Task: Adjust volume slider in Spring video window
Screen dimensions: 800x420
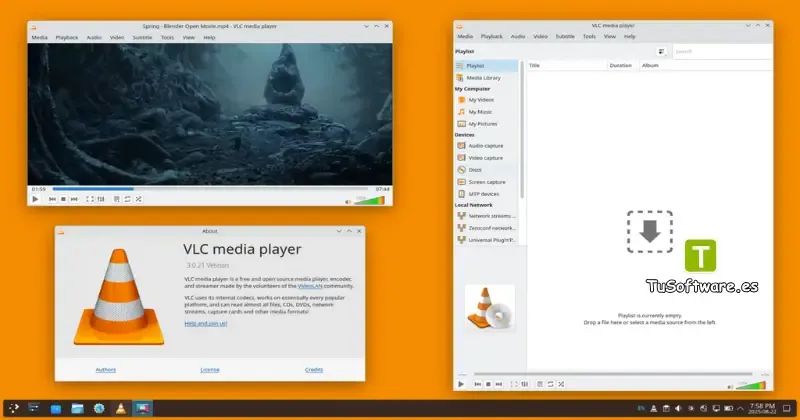Action: pyautogui.click(x=369, y=201)
